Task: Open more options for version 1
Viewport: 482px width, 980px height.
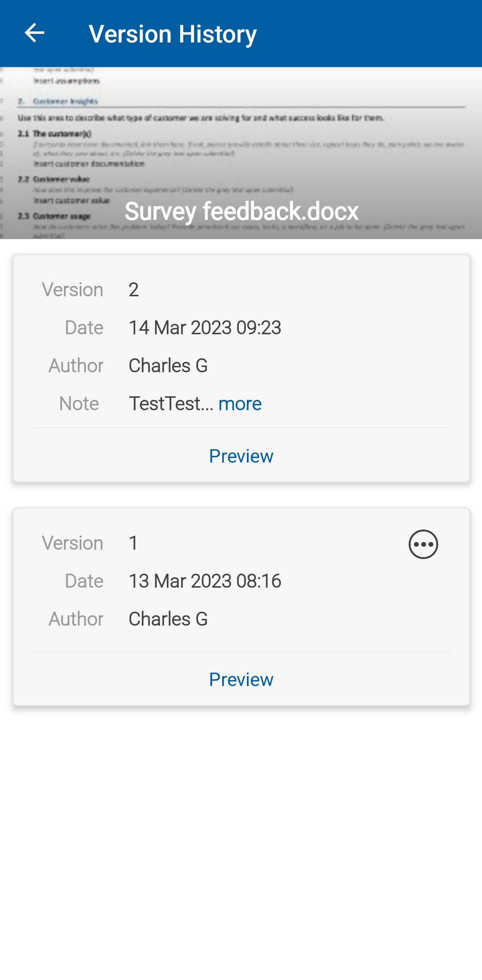Action: point(423,544)
